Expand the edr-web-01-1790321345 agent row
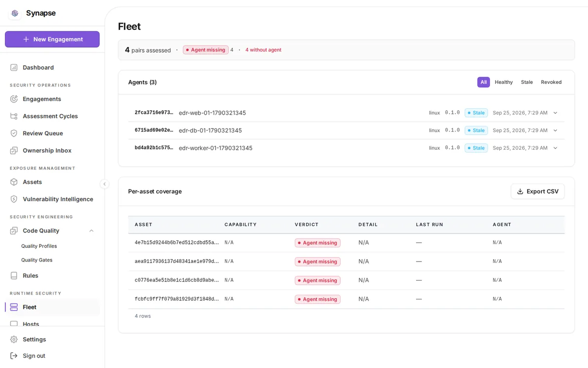 click(x=555, y=113)
